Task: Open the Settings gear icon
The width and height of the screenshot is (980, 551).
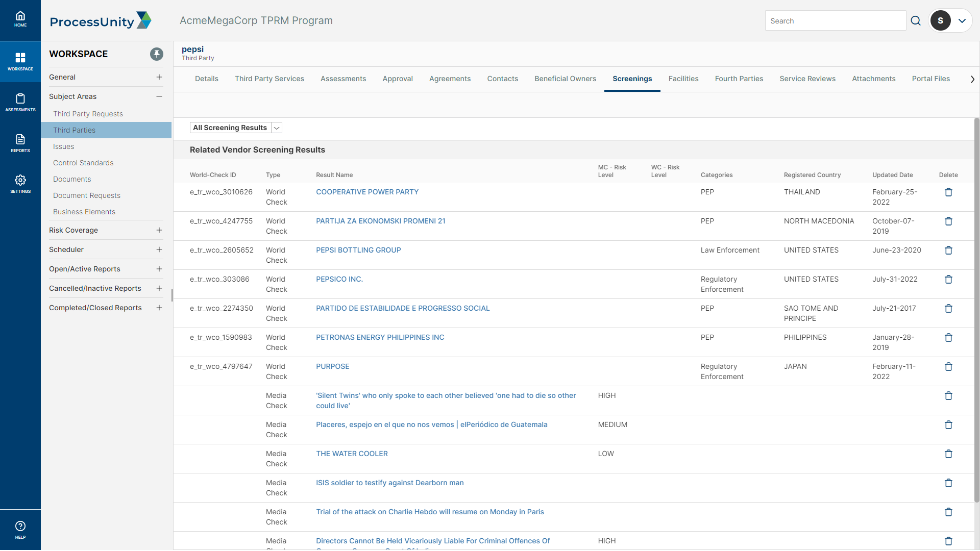Action: [20, 184]
